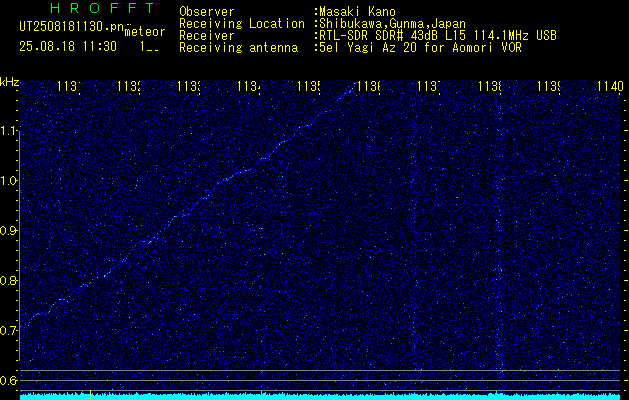
Task: Click the Receiver label
Action: 207,36
